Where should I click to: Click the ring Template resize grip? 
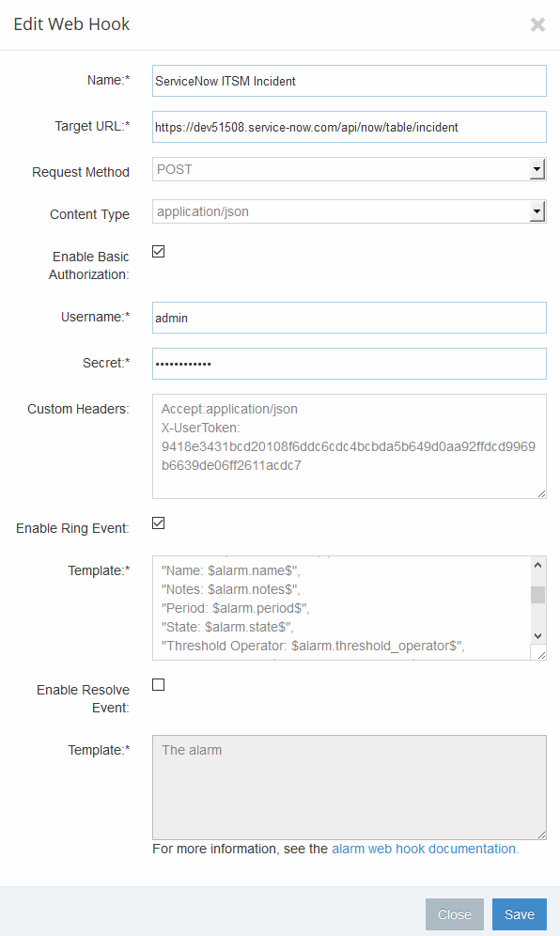click(541, 655)
